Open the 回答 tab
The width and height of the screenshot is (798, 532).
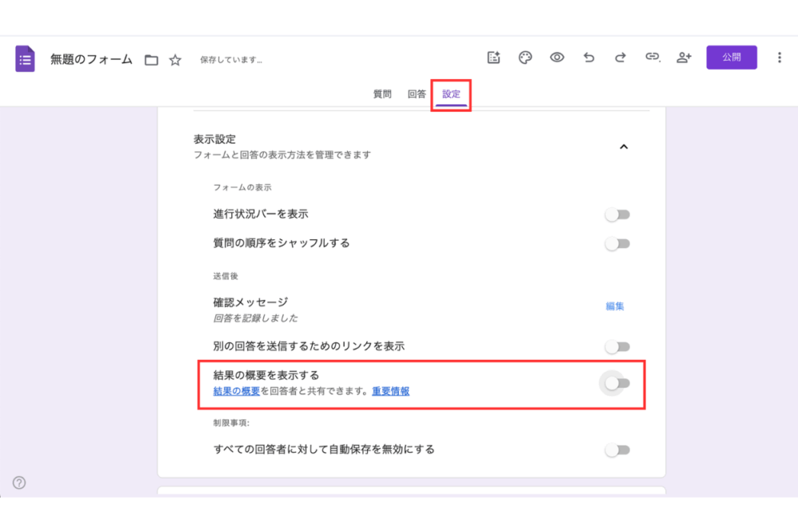pyautogui.click(x=416, y=93)
